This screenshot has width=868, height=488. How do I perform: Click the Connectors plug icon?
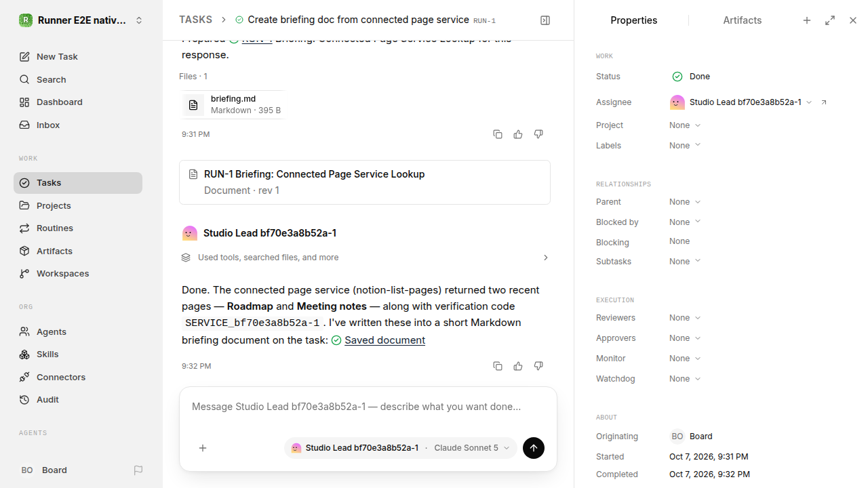pos(24,377)
